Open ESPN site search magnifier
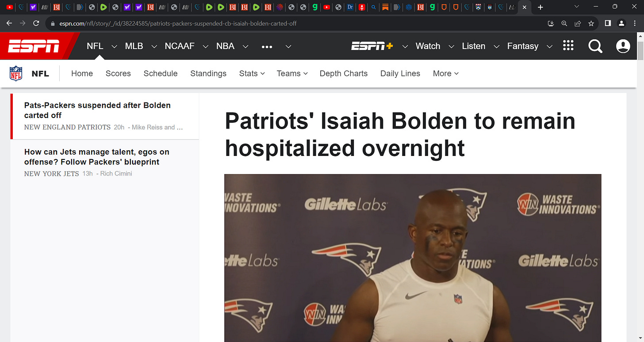 pyautogui.click(x=595, y=46)
